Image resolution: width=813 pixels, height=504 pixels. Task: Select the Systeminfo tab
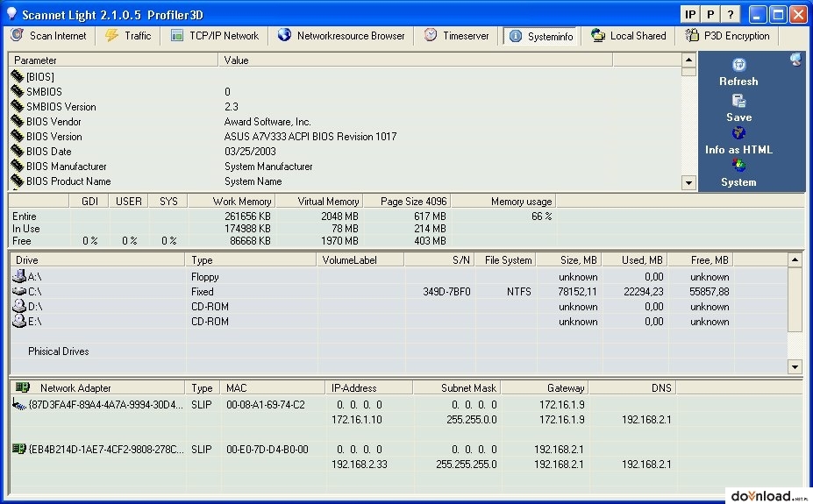542,36
